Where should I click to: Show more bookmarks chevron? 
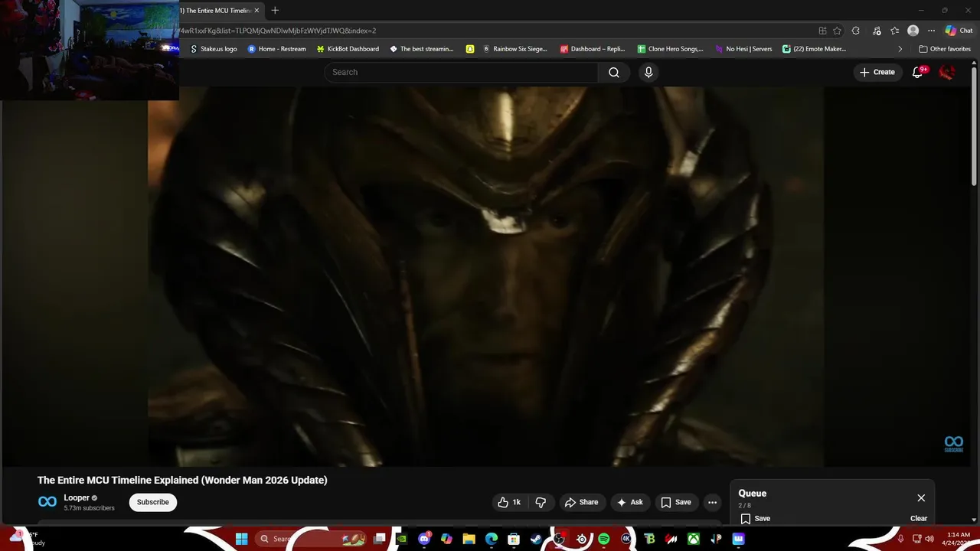900,49
